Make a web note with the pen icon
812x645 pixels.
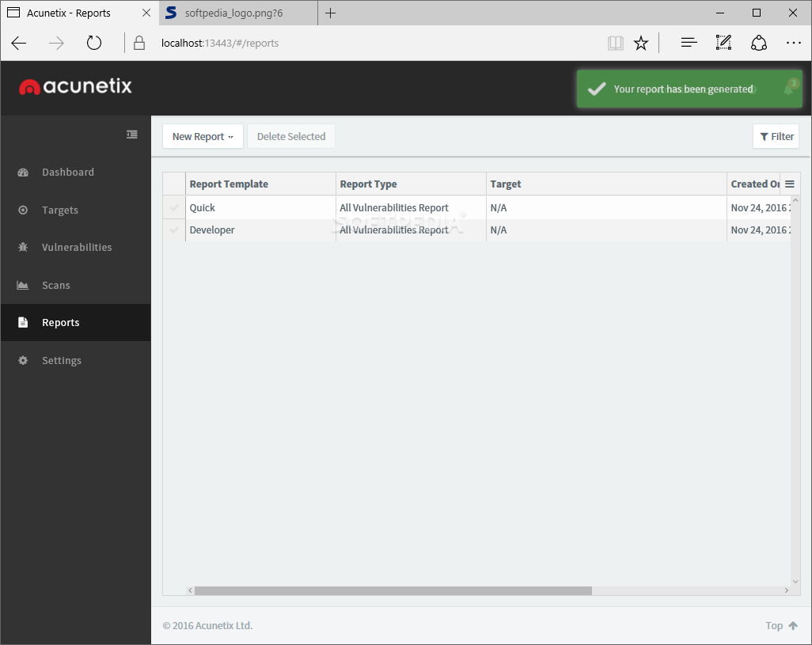point(723,43)
